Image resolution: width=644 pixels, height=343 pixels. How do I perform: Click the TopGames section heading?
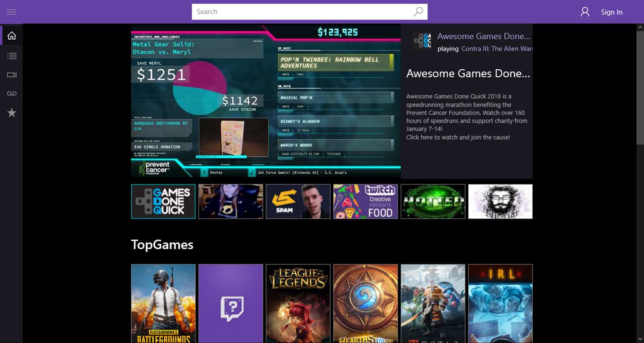(x=162, y=245)
